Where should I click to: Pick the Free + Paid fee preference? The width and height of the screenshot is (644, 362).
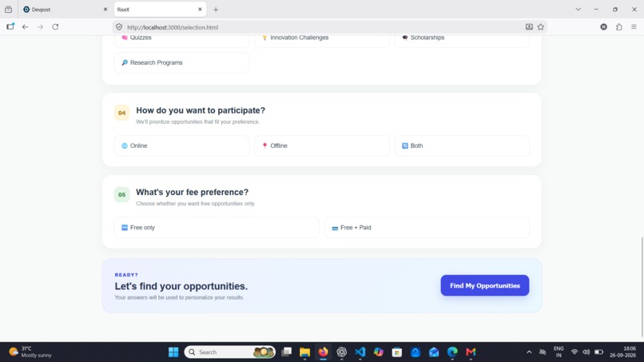click(x=427, y=228)
